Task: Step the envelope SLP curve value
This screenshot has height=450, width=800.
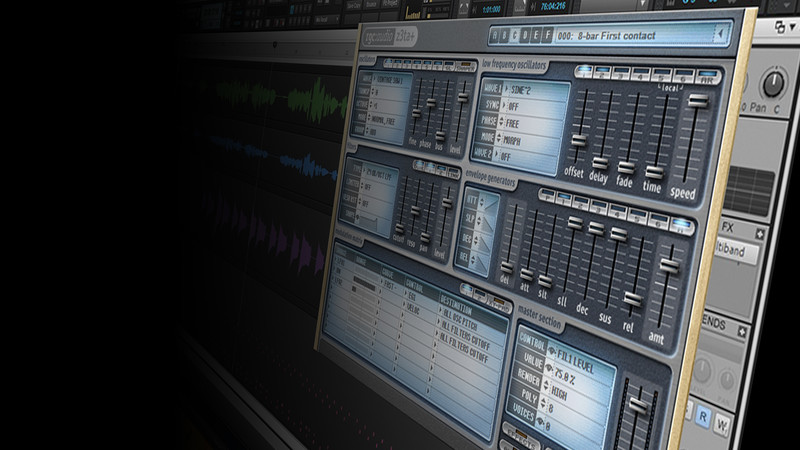Action: tap(477, 221)
